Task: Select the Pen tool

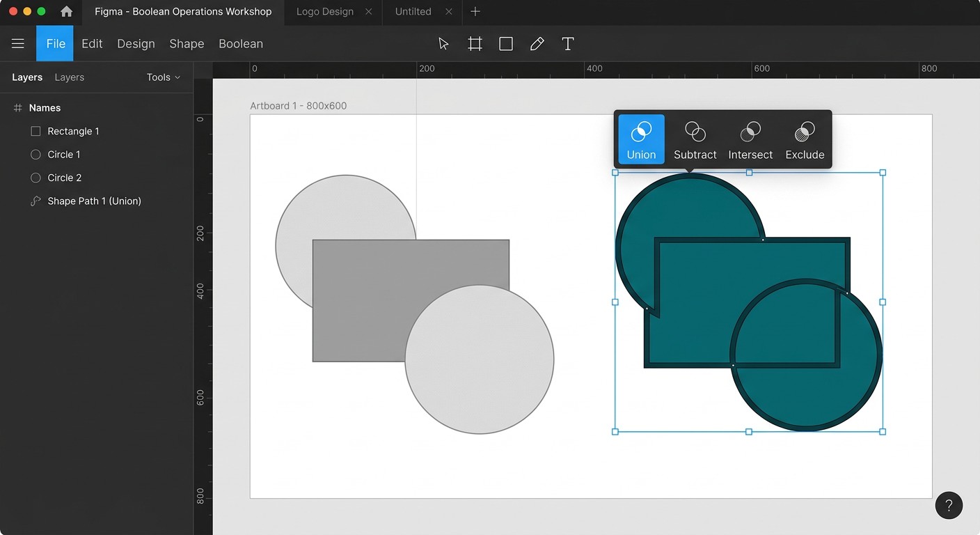Action: point(537,44)
